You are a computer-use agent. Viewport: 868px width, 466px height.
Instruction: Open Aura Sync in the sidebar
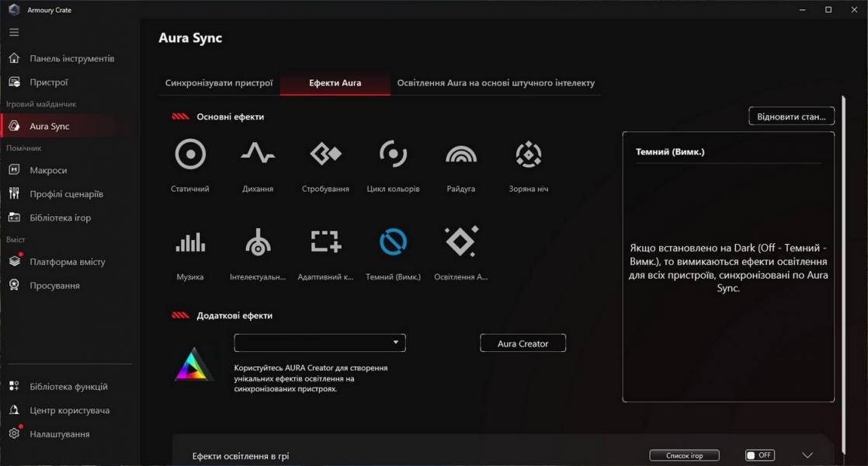[x=67, y=126]
